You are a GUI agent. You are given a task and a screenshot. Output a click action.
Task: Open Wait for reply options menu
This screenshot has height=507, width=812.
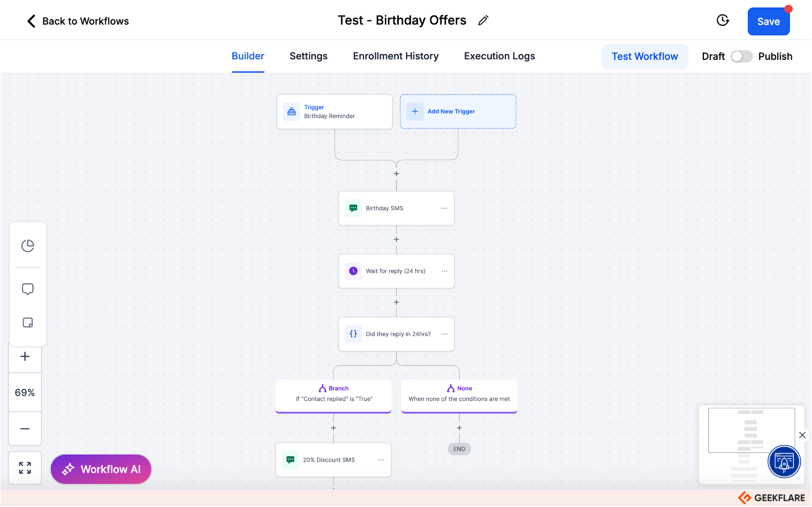pos(444,271)
